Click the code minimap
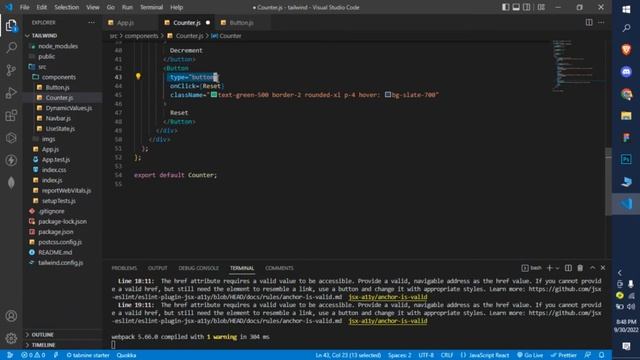The width and height of the screenshot is (640, 360). pos(578,65)
